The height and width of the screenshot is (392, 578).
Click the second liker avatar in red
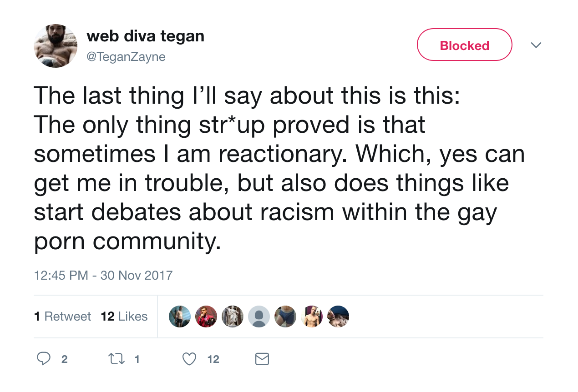(x=206, y=317)
